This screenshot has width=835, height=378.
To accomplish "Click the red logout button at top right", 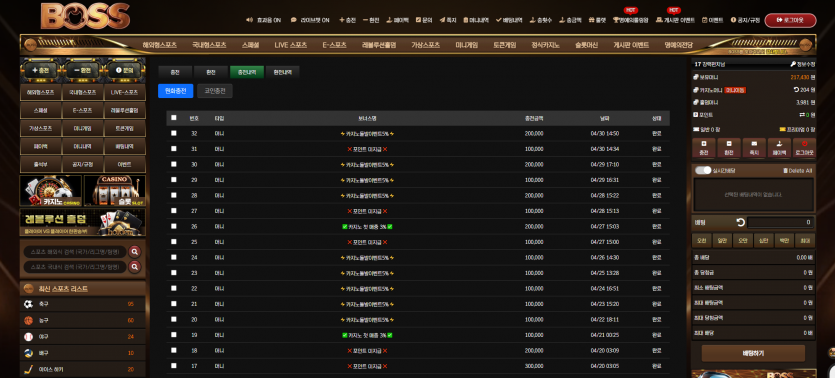I will (x=790, y=20).
